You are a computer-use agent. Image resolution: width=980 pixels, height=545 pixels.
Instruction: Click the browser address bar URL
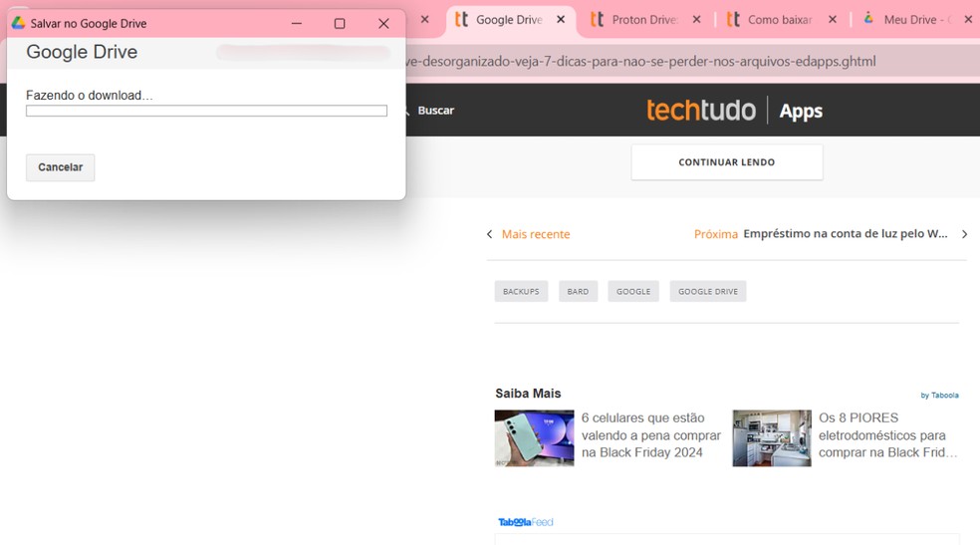click(640, 61)
